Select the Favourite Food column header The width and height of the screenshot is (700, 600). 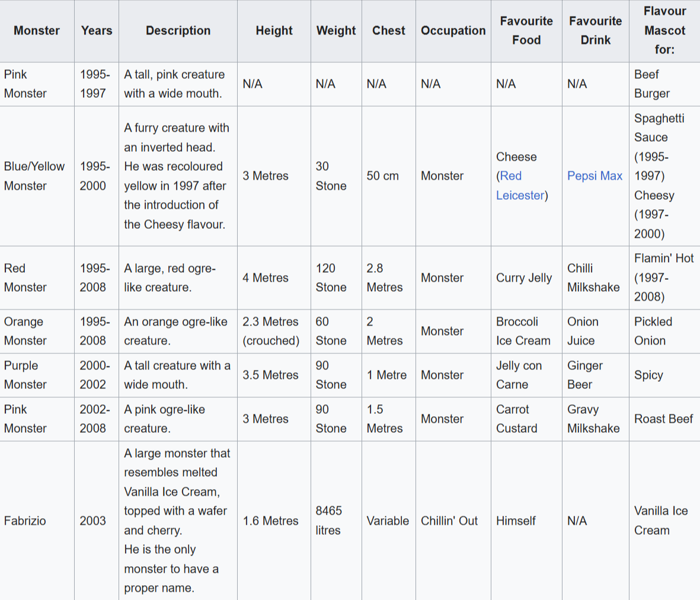pyautogui.click(x=526, y=31)
